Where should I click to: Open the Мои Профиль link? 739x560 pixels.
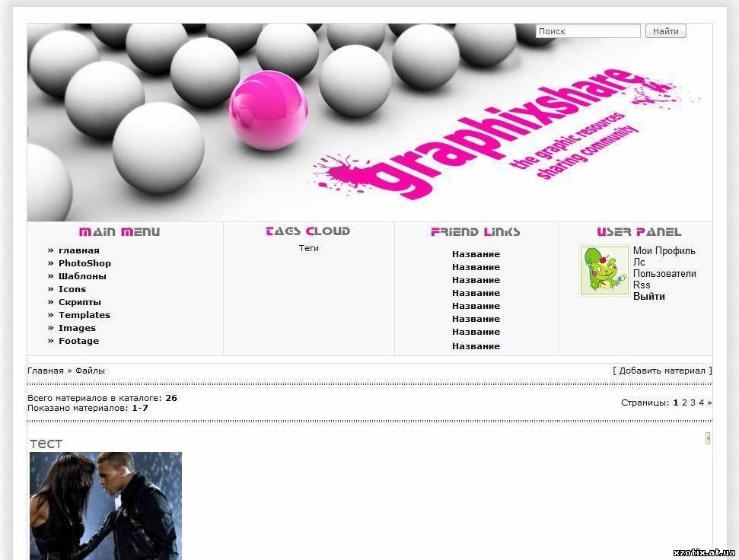tap(664, 251)
